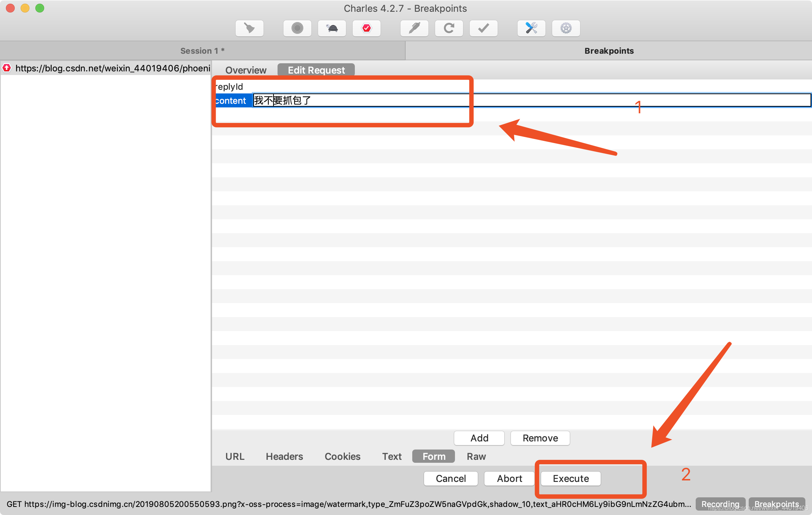Select the Raw tab in request body
Image resolution: width=812 pixels, height=515 pixels.
point(476,456)
